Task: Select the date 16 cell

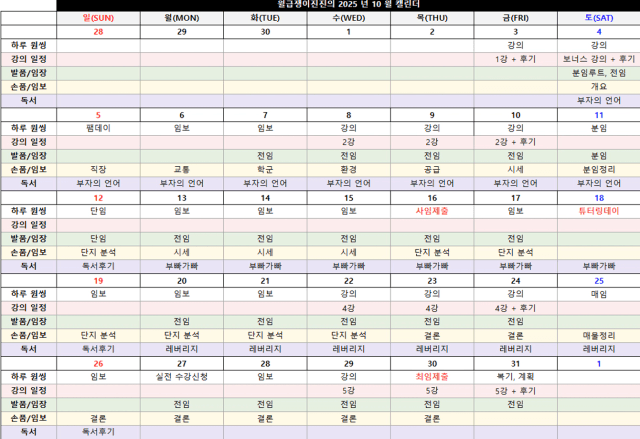Action: click(432, 198)
